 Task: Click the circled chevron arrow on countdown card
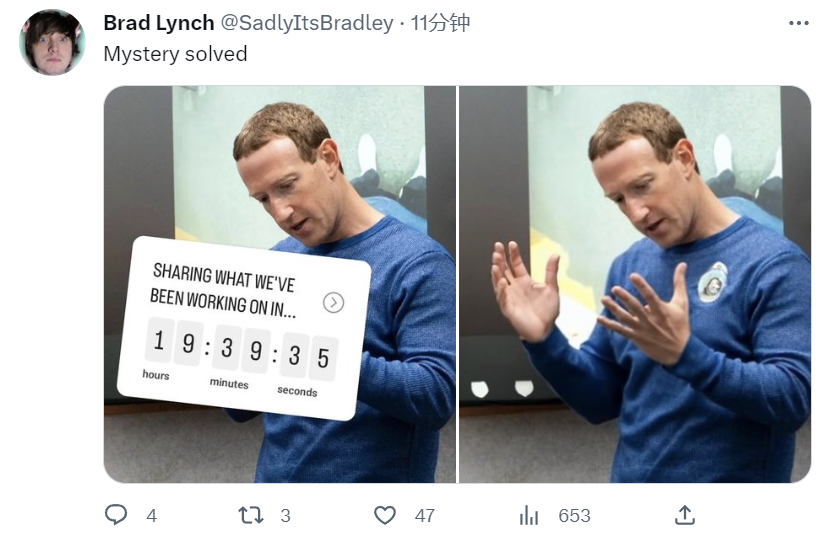tap(334, 302)
